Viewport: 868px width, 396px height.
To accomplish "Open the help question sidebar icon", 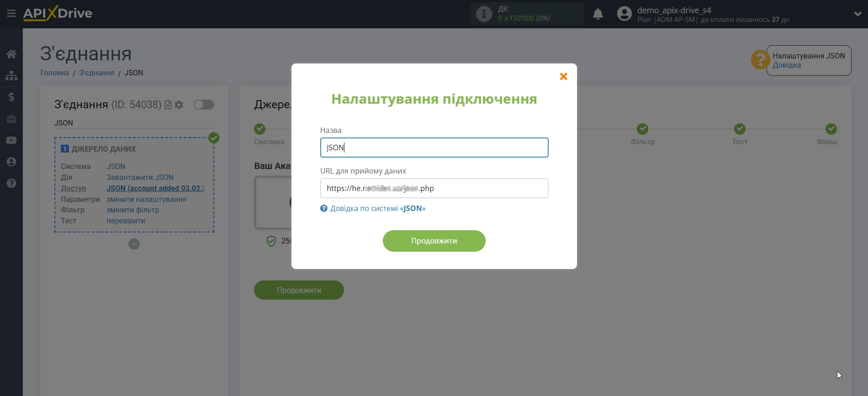I will point(11,183).
